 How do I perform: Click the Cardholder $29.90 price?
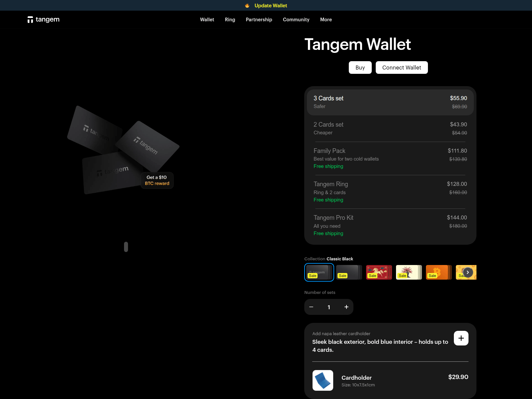[458, 377]
